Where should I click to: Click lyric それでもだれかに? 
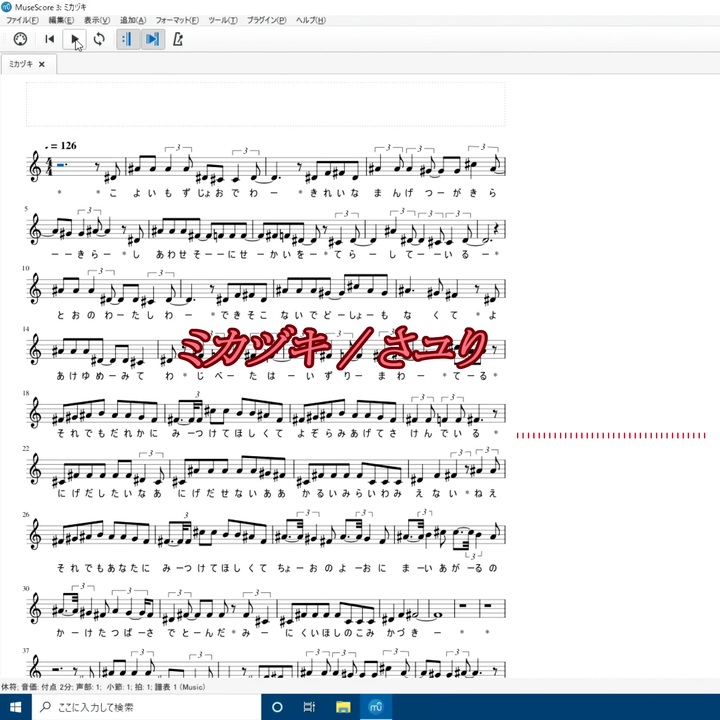point(107,433)
